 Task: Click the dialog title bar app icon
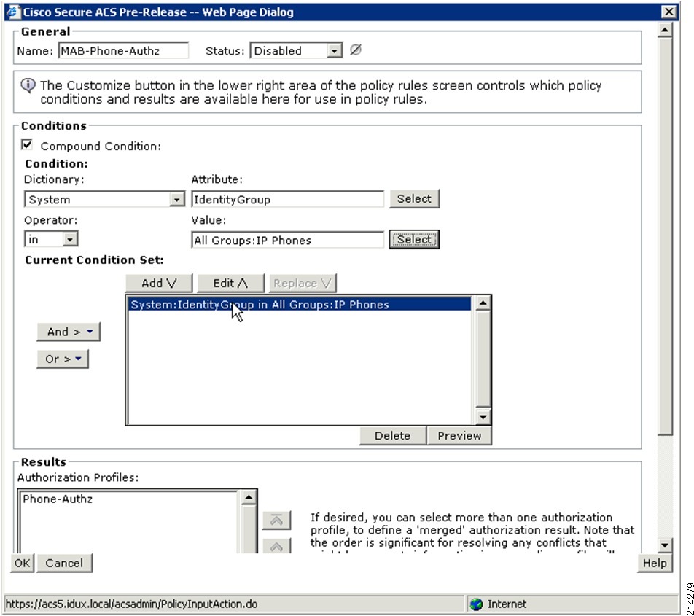click(x=14, y=12)
